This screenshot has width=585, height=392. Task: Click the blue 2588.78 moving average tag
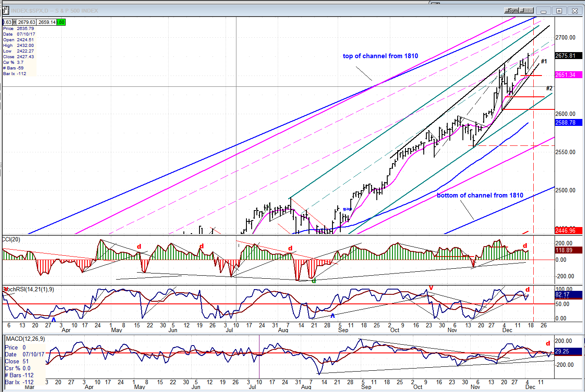[565, 123]
